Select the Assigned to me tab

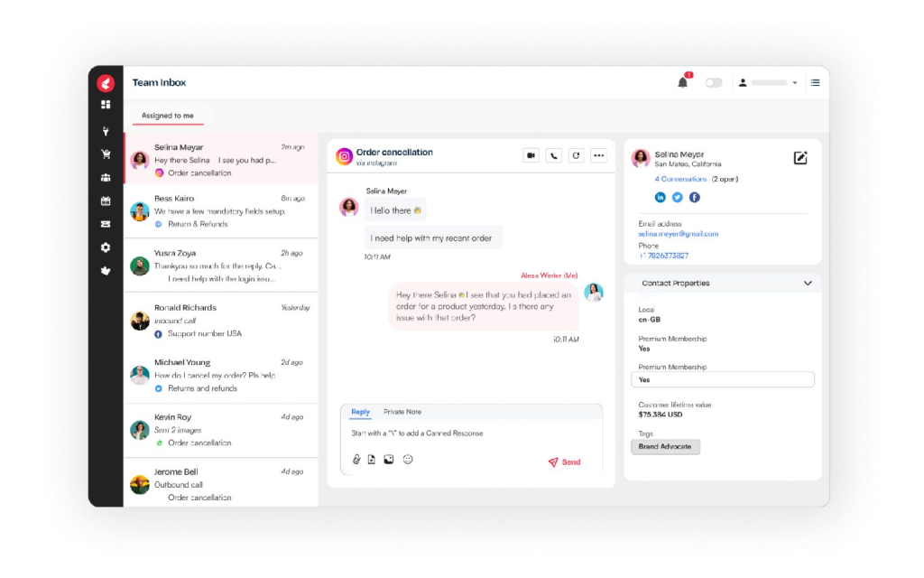coord(168,116)
